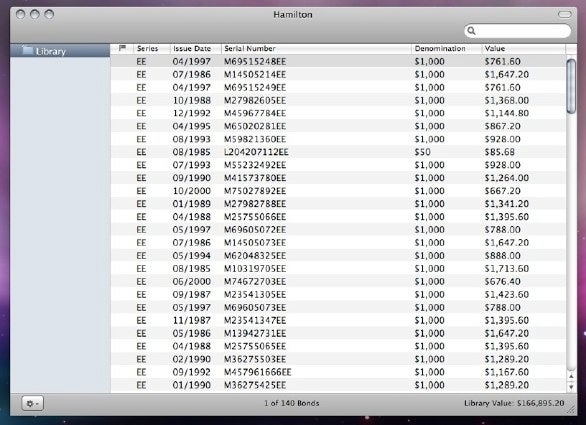Image resolution: width=586 pixels, height=425 pixels.
Task: Click scrollbar up arrow
Action: 571,376
